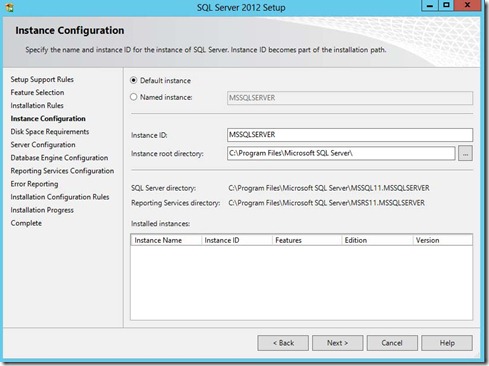Close the SQL Server 2012 Setup window
This screenshot has height=366, width=489.
click(467, 5)
